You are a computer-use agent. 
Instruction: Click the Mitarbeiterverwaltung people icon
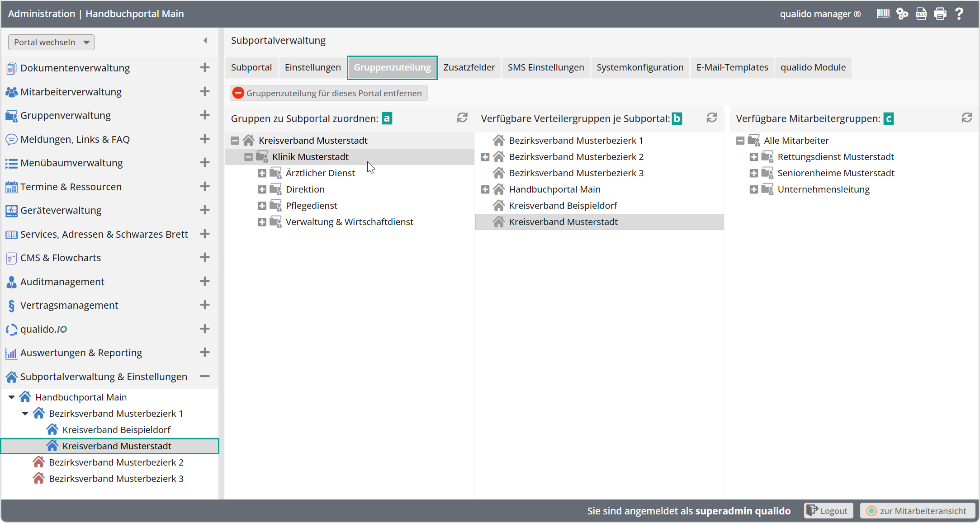[x=11, y=92]
